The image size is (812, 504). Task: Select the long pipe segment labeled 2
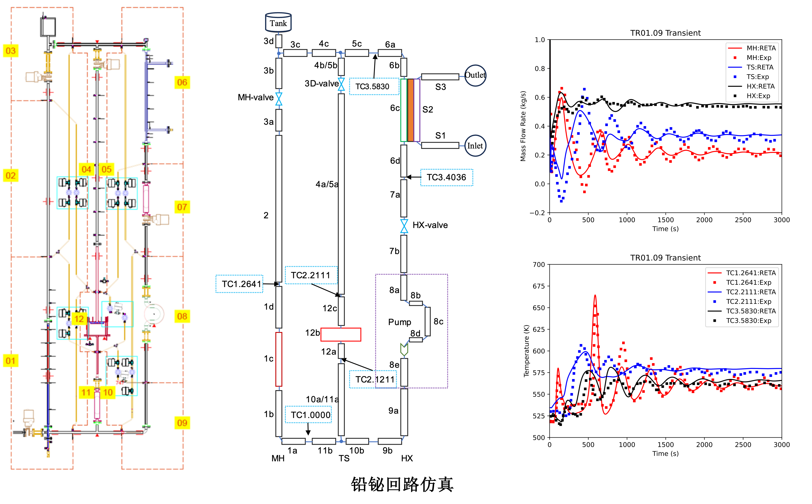tap(279, 209)
